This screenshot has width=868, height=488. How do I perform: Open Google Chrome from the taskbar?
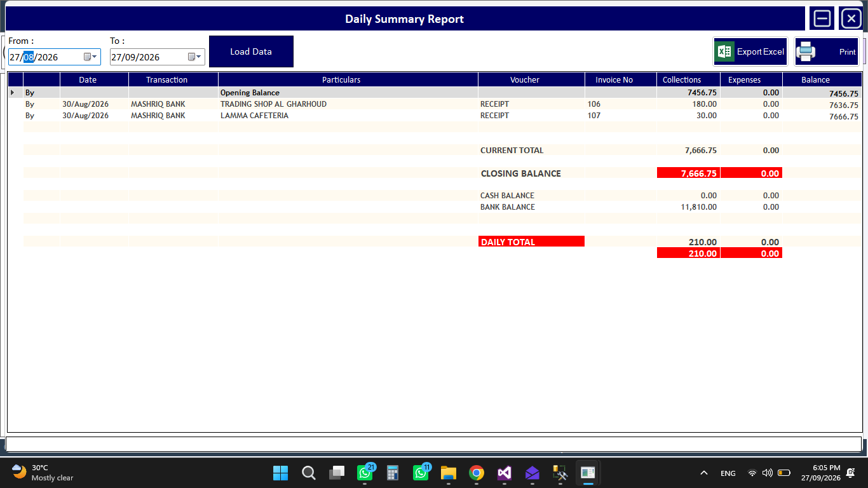(x=477, y=473)
